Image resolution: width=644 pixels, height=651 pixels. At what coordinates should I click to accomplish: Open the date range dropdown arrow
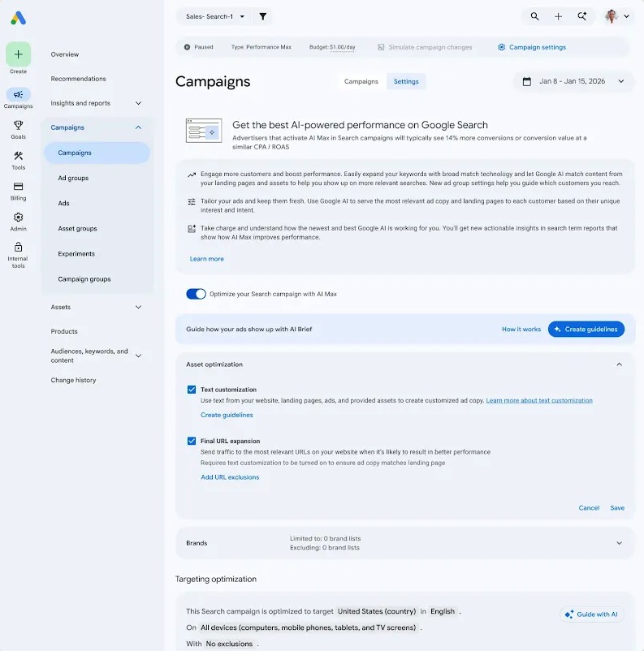621,81
